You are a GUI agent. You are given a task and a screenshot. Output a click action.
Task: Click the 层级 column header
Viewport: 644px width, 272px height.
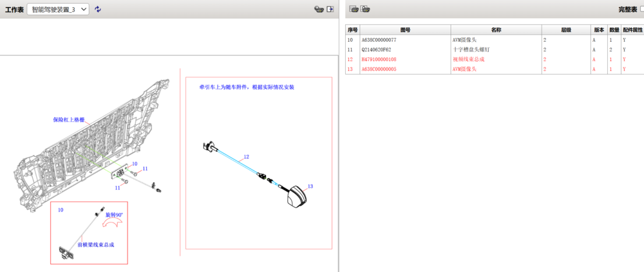point(566,30)
